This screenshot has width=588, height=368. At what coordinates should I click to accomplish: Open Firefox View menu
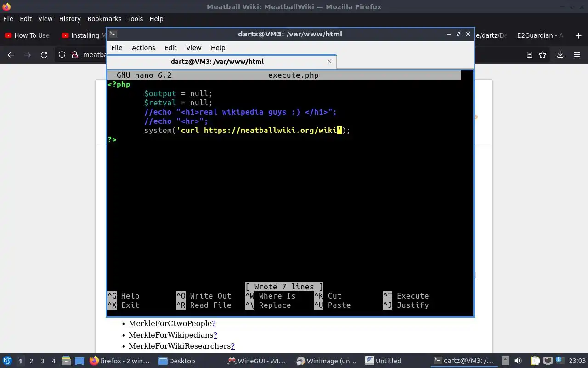pyautogui.click(x=45, y=19)
